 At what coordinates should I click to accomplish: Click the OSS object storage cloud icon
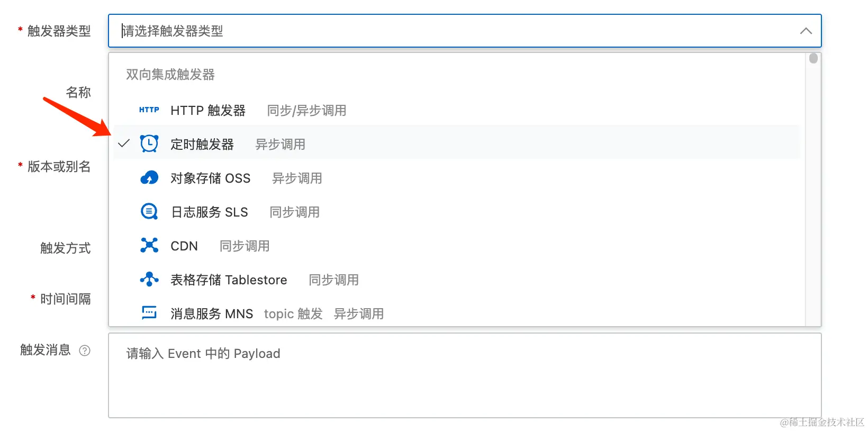coord(149,178)
